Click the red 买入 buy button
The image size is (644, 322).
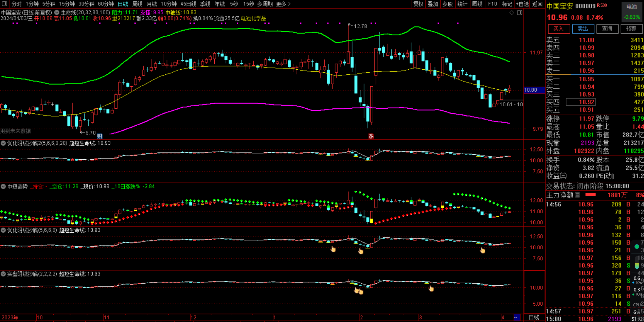click(559, 29)
